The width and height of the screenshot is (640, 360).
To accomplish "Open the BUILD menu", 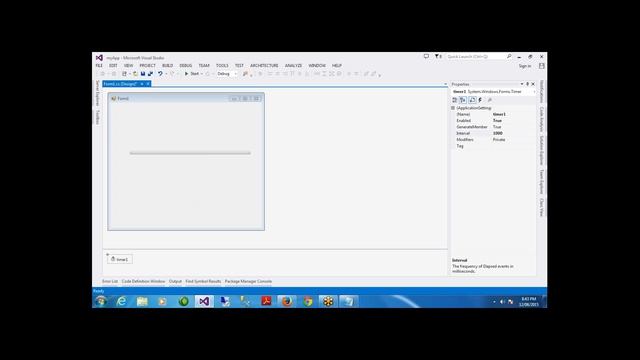I will pyautogui.click(x=167, y=66).
